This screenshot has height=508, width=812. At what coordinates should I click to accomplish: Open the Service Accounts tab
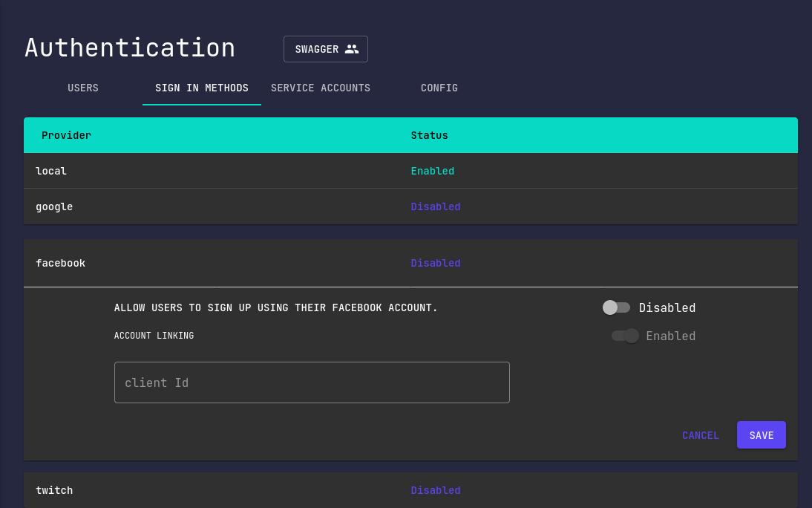(321, 88)
